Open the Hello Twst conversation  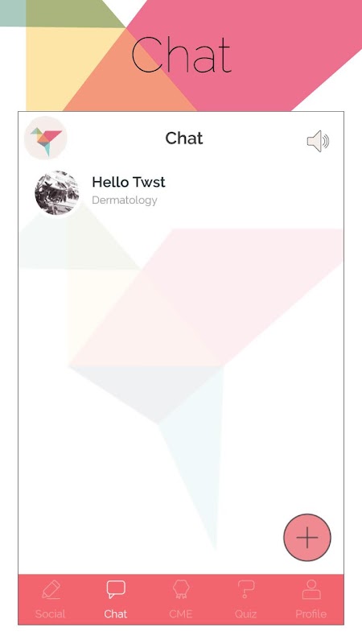click(181, 192)
